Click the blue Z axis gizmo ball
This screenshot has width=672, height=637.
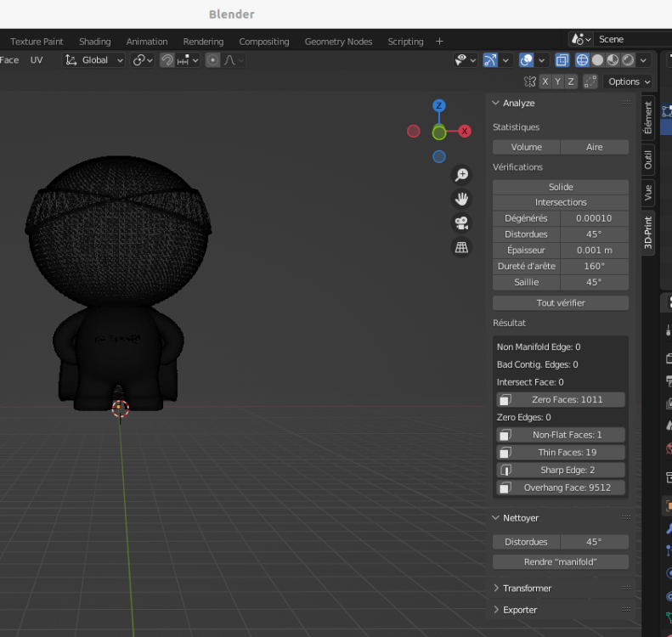click(x=439, y=106)
